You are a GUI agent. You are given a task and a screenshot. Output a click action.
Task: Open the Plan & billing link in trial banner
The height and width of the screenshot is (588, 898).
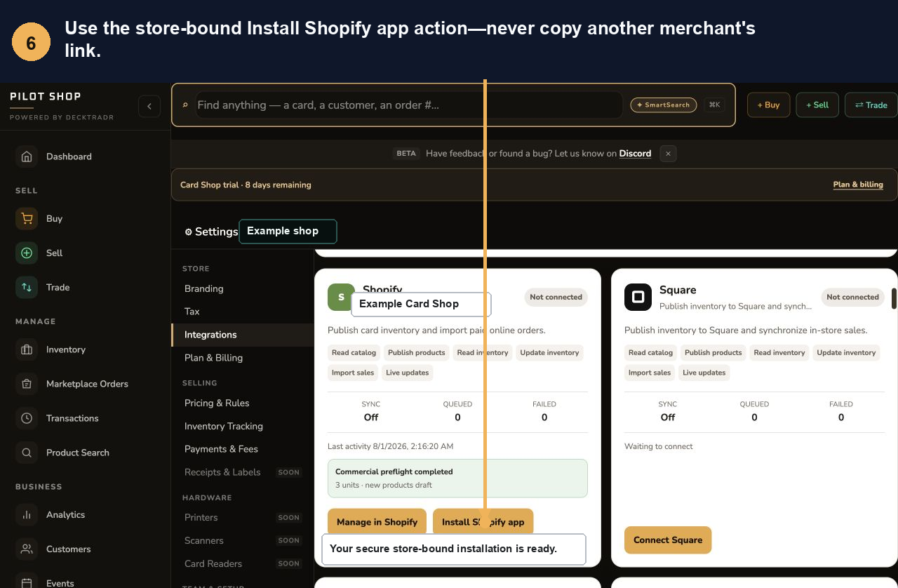pyautogui.click(x=858, y=185)
